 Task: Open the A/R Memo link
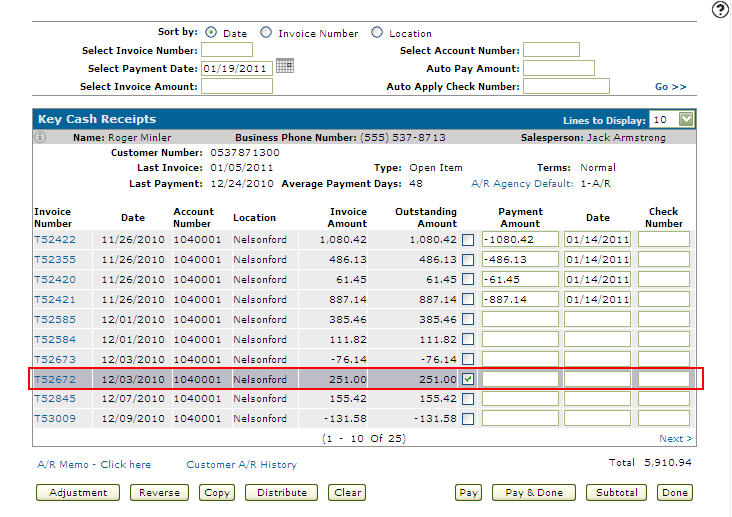(94, 465)
